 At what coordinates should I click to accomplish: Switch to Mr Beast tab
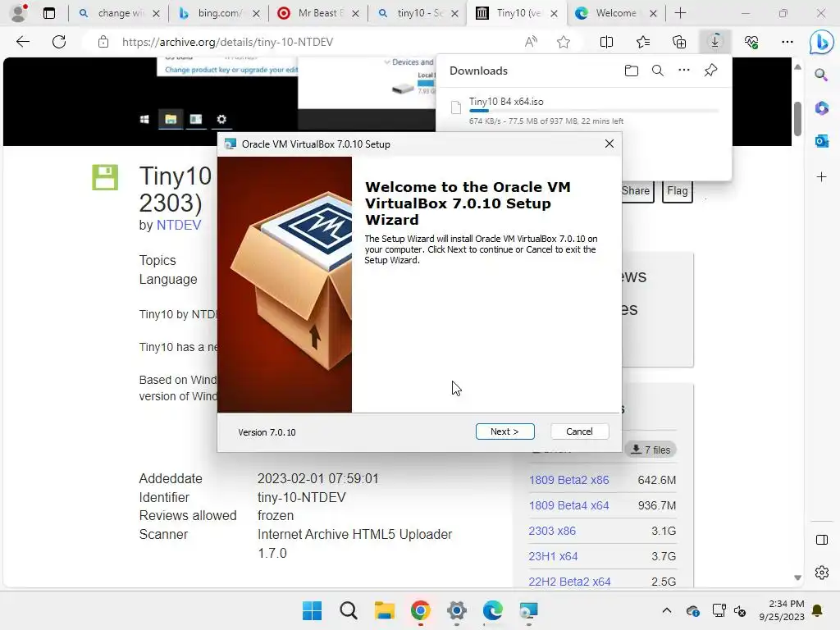tap(317, 13)
